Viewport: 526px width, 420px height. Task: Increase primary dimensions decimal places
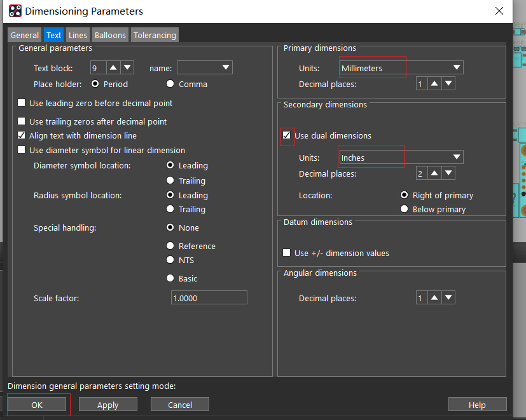click(434, 83)
